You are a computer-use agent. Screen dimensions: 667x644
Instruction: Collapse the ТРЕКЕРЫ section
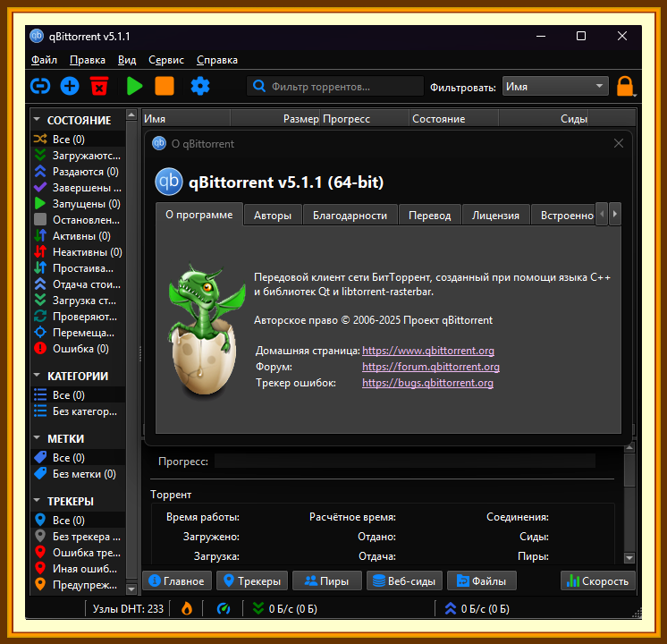[x=37, y=501]
